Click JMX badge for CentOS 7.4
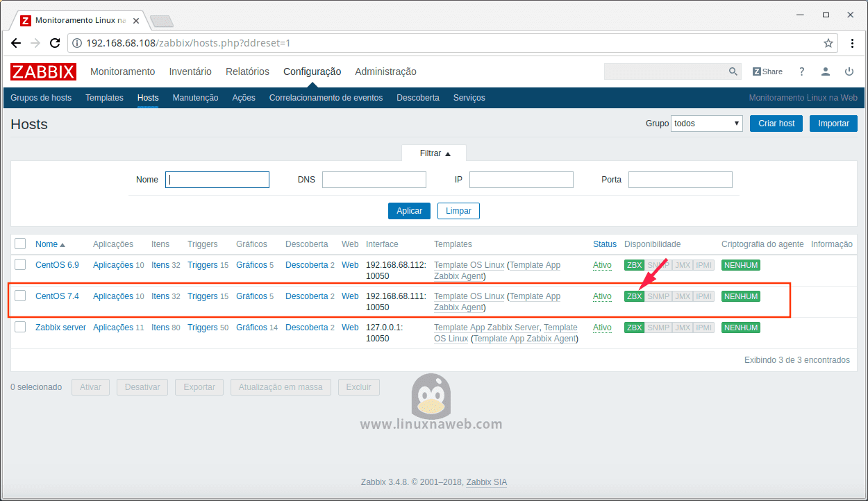The width and height of the screenshot is (868, 501). 683,296
